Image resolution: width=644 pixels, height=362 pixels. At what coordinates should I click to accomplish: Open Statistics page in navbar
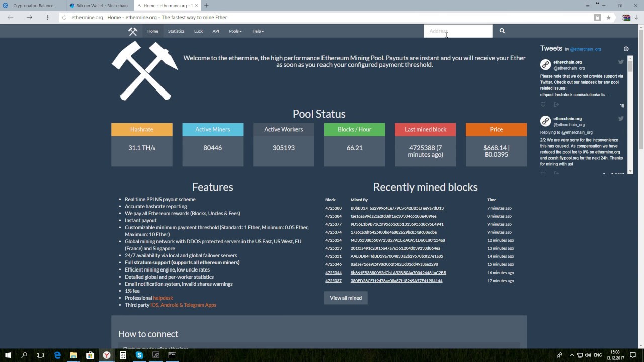[176, 31]
